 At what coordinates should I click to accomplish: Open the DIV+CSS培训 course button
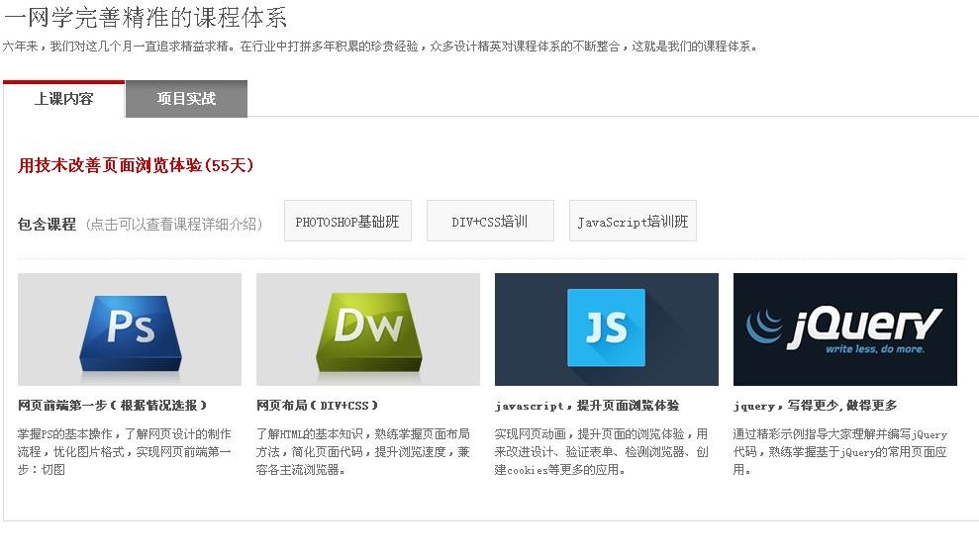490,221
